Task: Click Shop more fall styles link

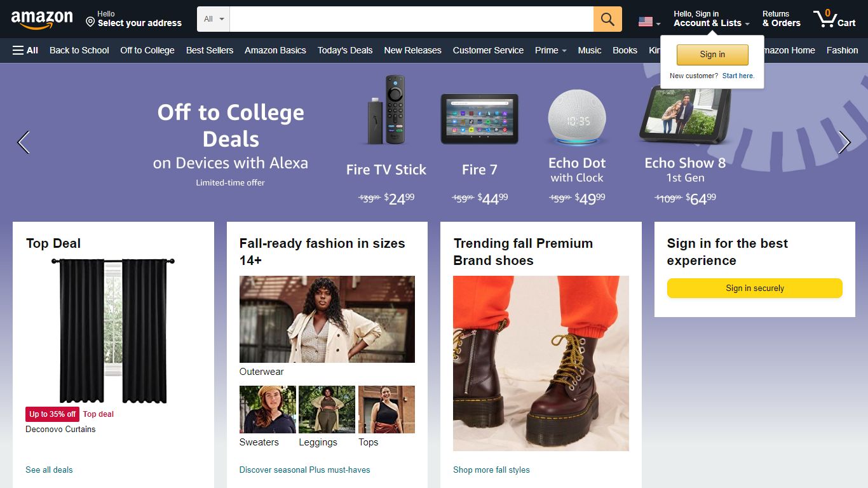Action: [491, 470]
